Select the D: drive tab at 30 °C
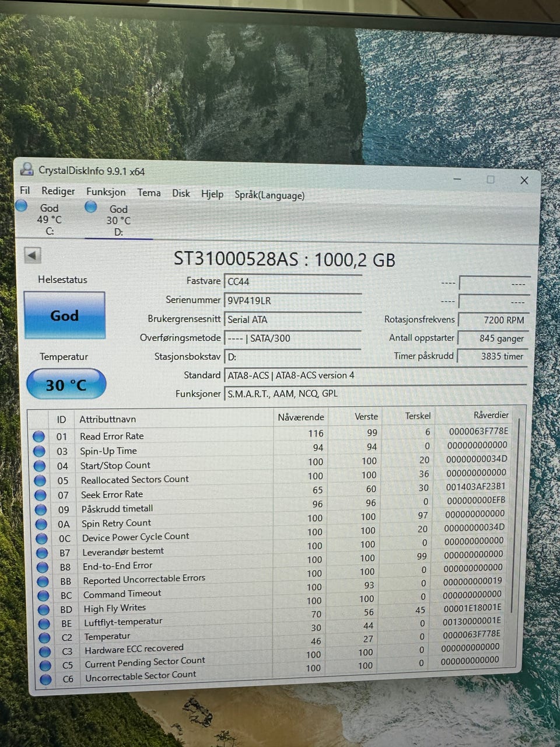The image size is (560, 747). 118,221
